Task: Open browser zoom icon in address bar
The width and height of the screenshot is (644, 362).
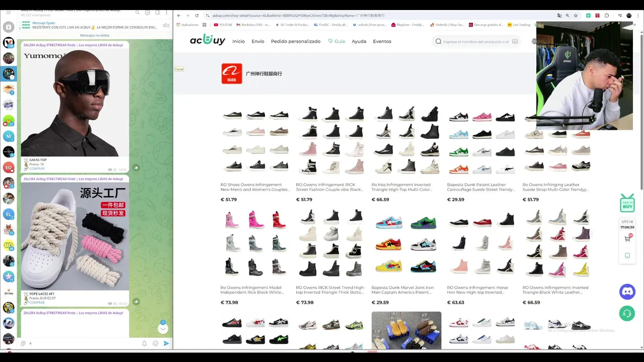Action: (568, 16)
